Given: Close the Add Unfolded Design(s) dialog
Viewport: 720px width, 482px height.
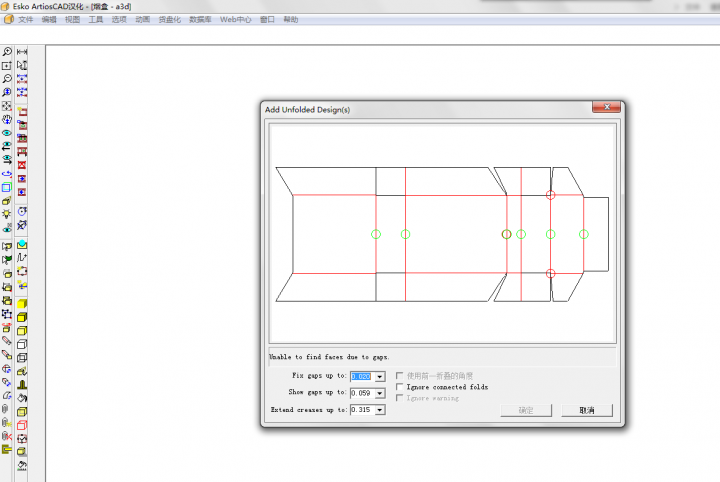Looking at the screenshot, I should click(606, 108).
